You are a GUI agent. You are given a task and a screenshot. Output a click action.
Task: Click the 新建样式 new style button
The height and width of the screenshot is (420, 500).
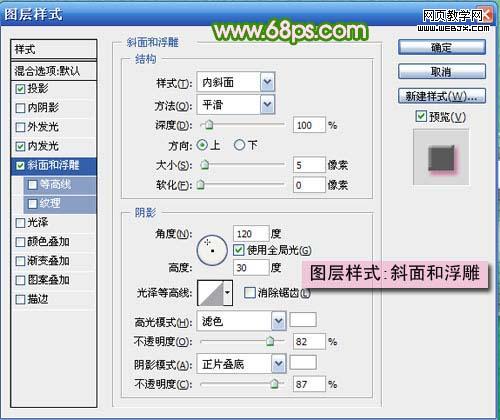442,96
